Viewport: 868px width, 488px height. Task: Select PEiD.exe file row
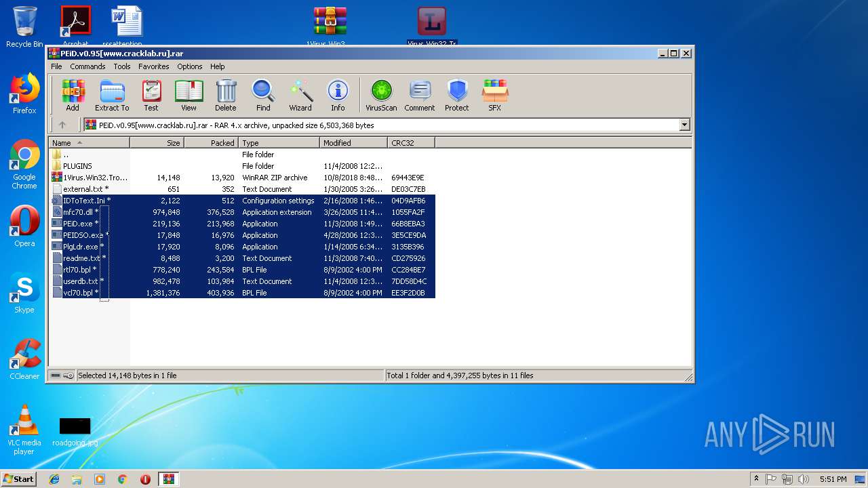pos(242,224)
